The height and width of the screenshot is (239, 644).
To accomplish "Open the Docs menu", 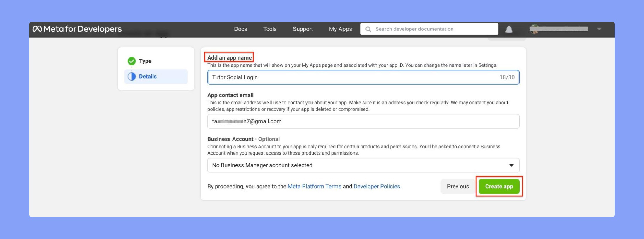I will (240, 29).
